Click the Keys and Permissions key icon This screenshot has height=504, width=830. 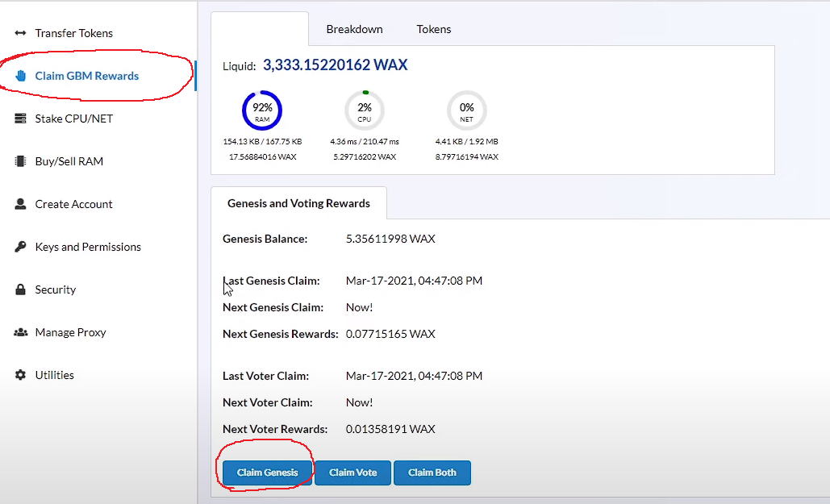tap(20, 247)
